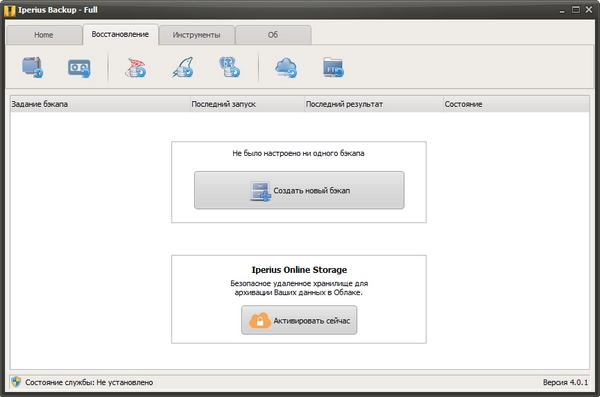Open the Инструменты tab
The width and height of the screenshot is (600, 397).
click(196, 35)
